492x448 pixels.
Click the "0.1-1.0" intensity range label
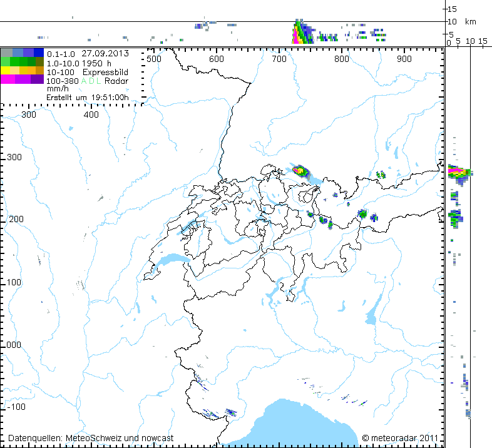click(61, 54)
